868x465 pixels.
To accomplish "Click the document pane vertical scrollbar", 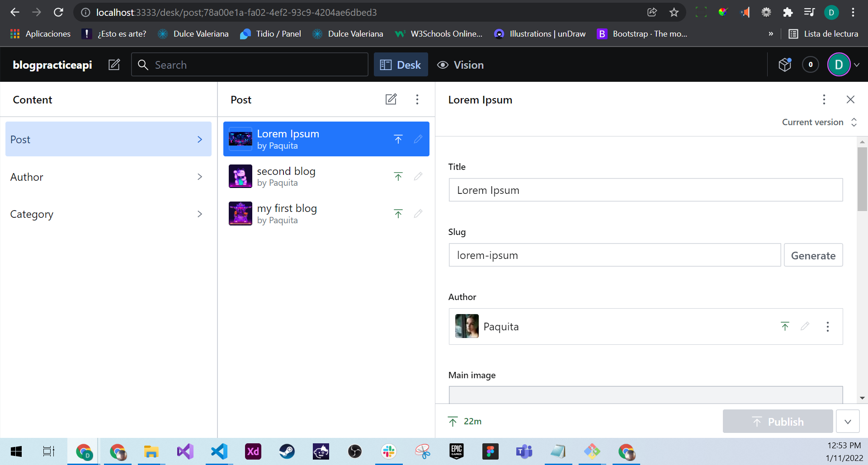I will click(x=862, y=179).
